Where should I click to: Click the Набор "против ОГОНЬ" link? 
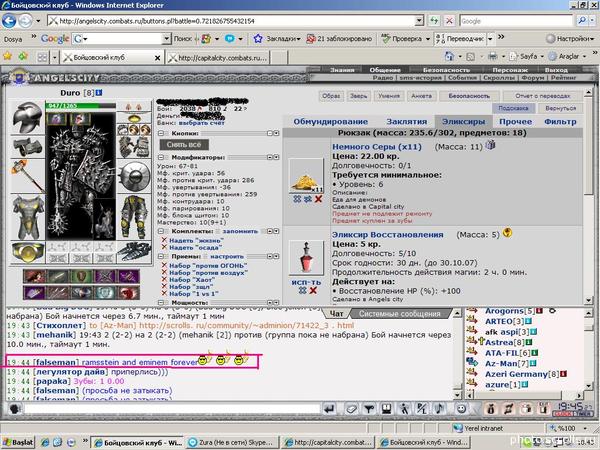click(x=208, y=265)
